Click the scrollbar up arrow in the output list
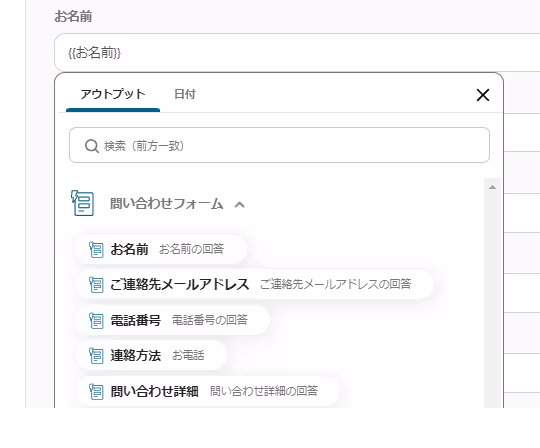540x448 pixels. point(492,187)
